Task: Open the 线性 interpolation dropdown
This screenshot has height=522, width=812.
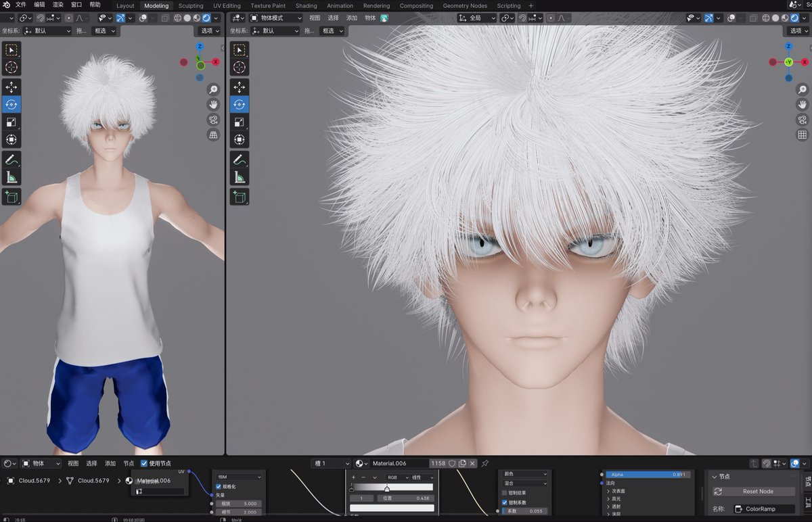Action: (x=422, y=477)
